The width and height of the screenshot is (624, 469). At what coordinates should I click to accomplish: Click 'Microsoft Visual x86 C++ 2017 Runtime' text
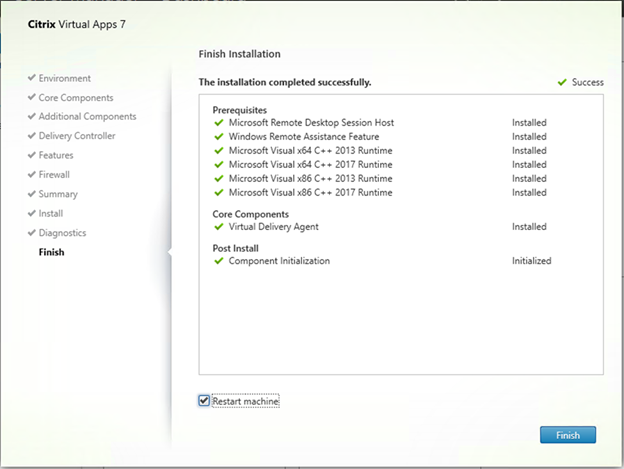310,192
